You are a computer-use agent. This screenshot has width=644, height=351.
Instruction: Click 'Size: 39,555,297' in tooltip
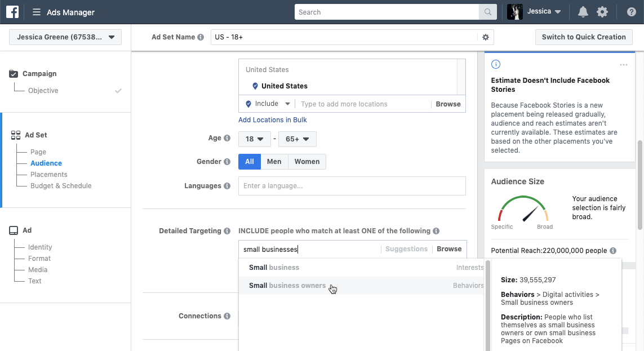528,279
